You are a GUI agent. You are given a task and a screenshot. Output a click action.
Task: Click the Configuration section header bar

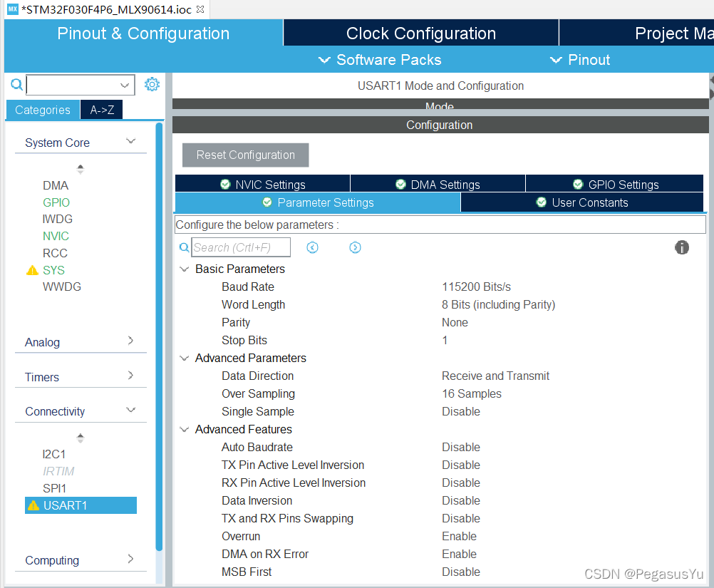[x=440, y=125]
